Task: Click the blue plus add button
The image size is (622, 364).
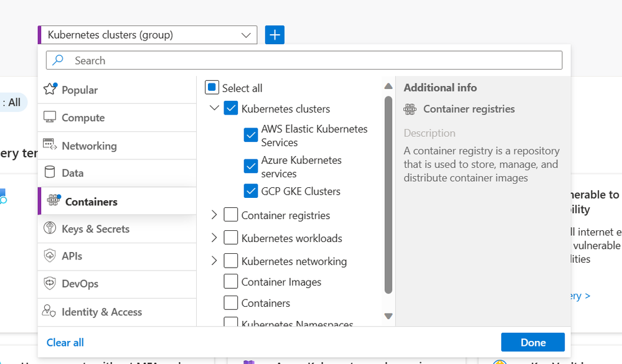Action: [x=275, y=35]
